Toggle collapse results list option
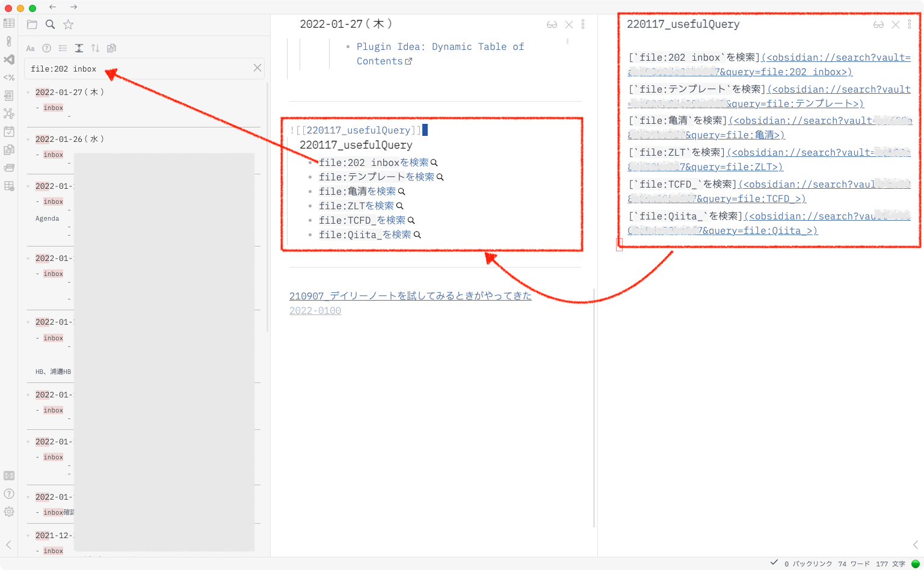This screenshot has height=570, width=924. point(63,48)
